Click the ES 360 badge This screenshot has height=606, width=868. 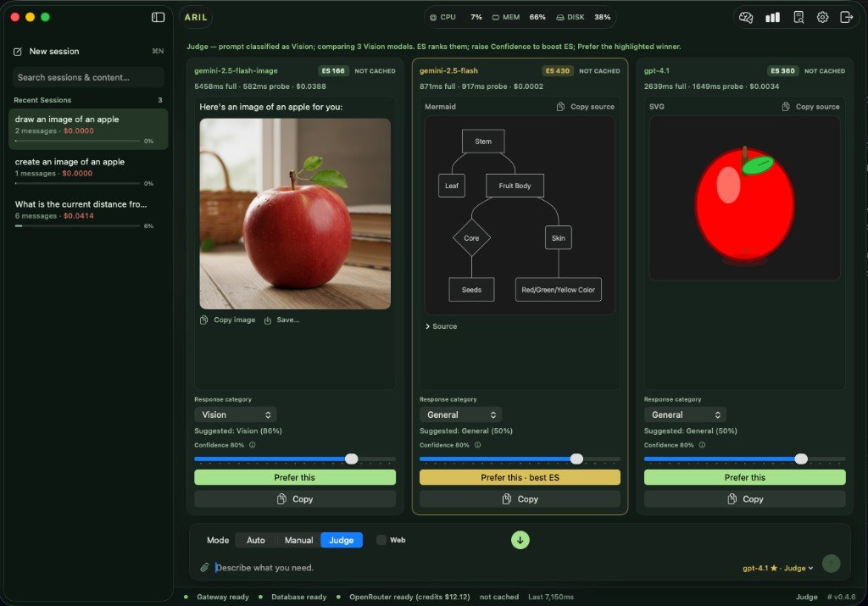click(x=782, y=71)
